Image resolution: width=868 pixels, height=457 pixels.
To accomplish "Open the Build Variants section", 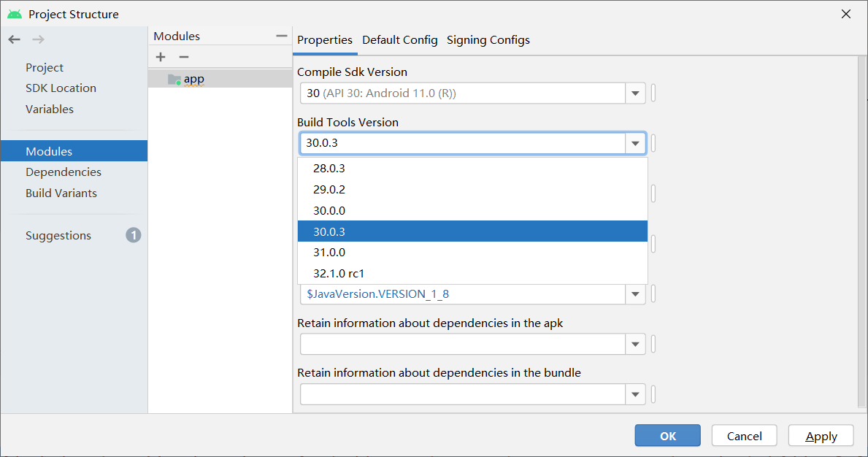I will (x=59, y=193).
